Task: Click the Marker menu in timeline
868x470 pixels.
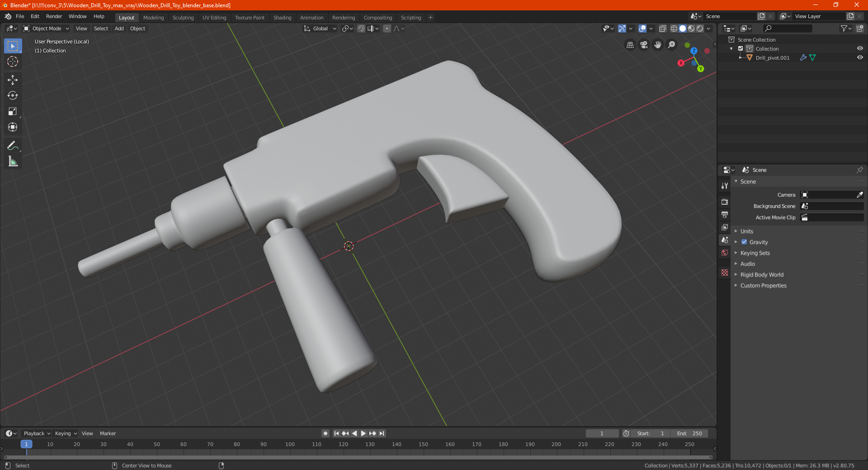Action: tap(108, 433)
